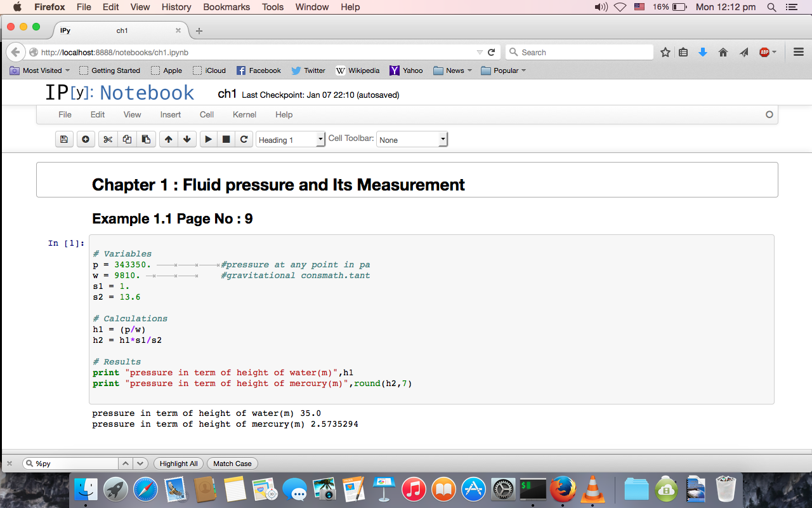Open the Insert menu in notebook
Image resolution: width=812 pixels, height=508 pixels.
point(170,114)
